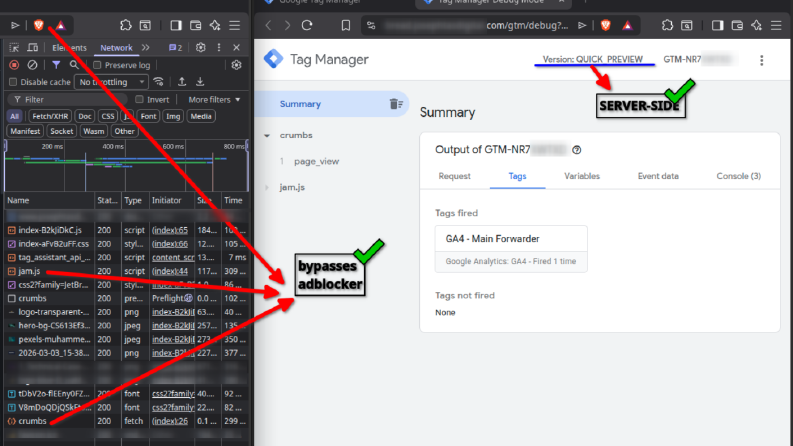Switch to the Elements tab in DevTools

(x=69, y=48)
